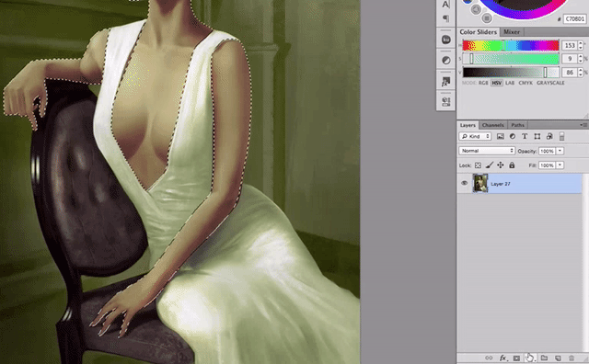
Task: Hide Layer 27 with eye icon
Action: coord(464,183)
